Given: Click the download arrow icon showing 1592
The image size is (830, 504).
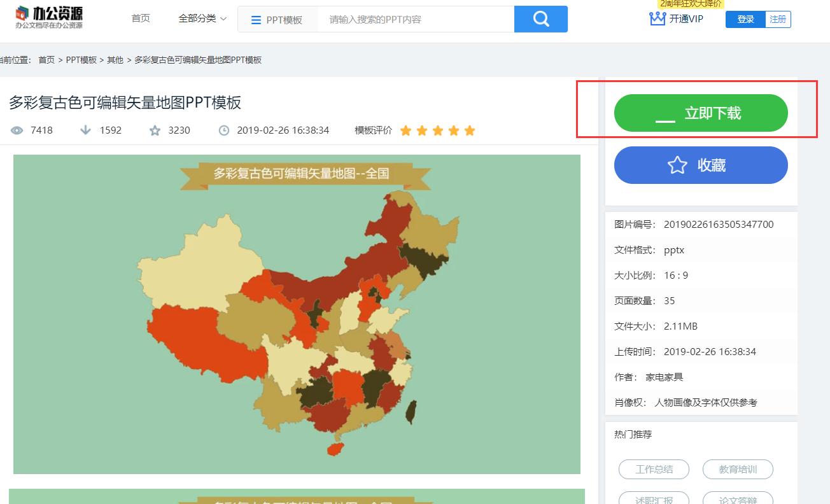Looking at the screenshot, I should tap(85, 130).
